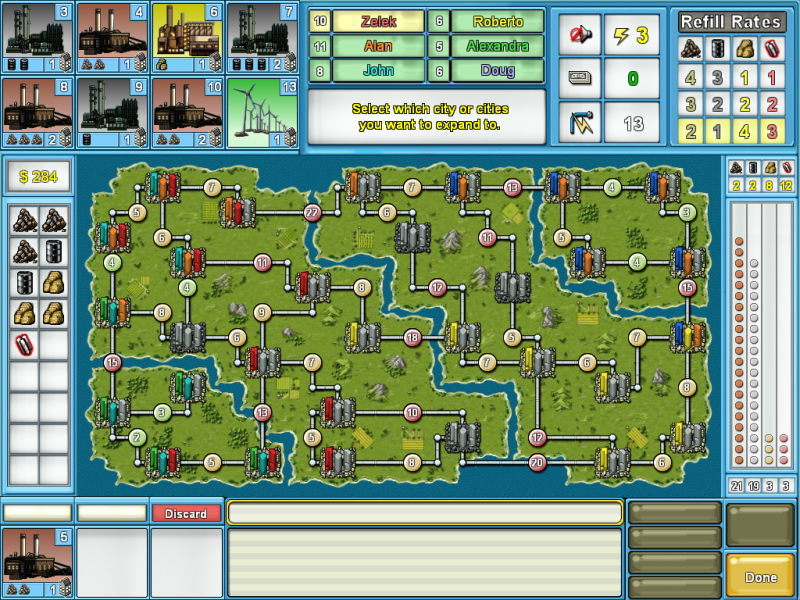Click the money bill icon
Image resolution: width=800 pixels, height=600 pixels.
click(x=580, y=78)
